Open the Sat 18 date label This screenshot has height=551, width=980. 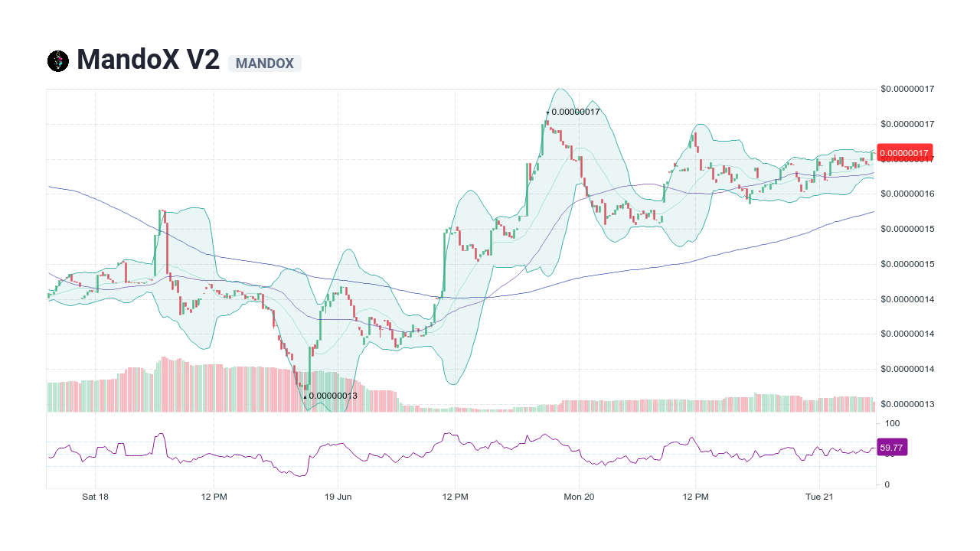(95, 496)
